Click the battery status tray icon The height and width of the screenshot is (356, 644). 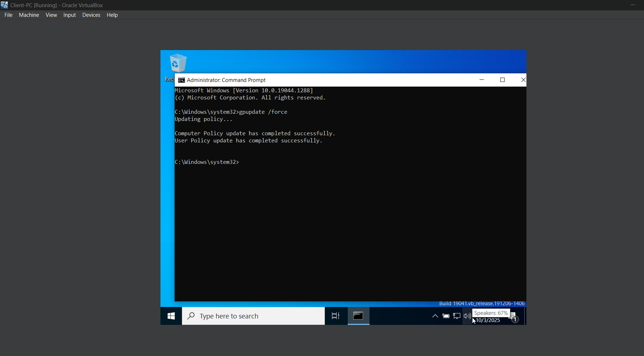point(446,316)
